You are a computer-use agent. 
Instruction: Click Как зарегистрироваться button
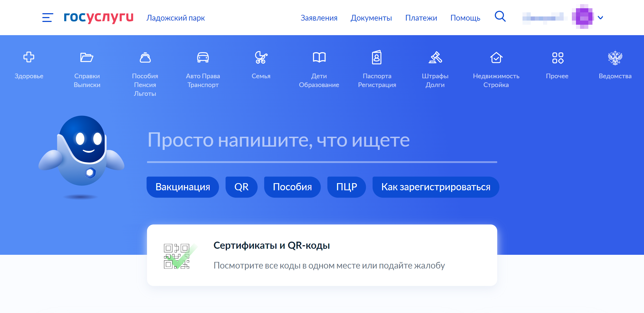(436, 187)
